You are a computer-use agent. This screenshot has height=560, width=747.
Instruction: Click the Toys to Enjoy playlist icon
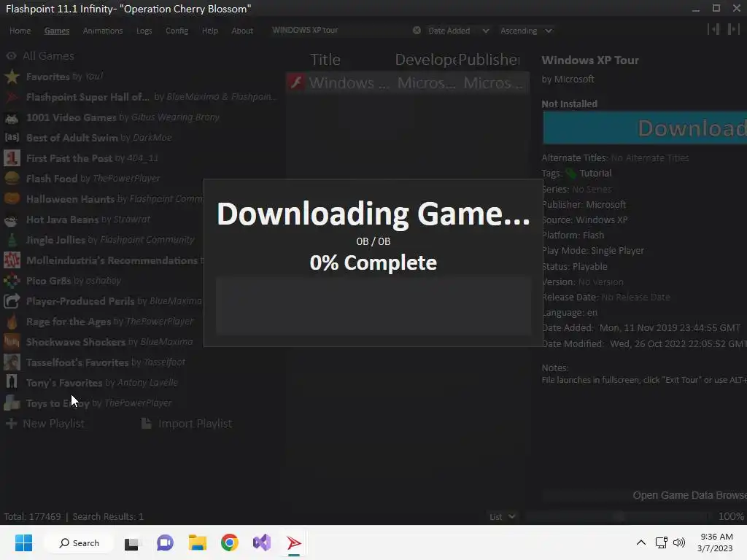pyautogui.click(x=12, y=403)
